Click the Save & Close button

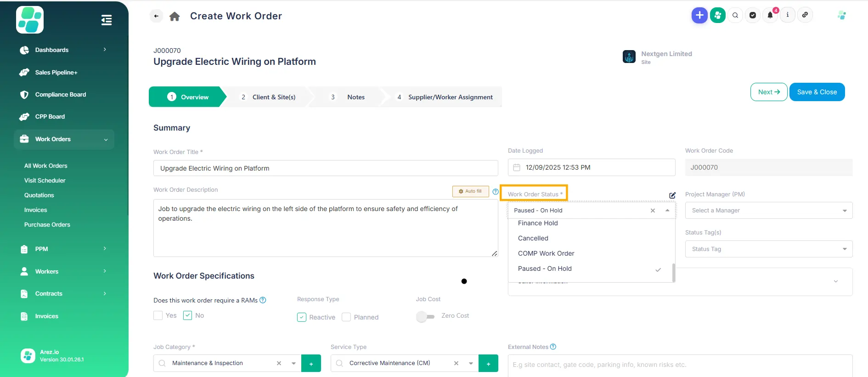pyautogui.click(x=817, y=92)
